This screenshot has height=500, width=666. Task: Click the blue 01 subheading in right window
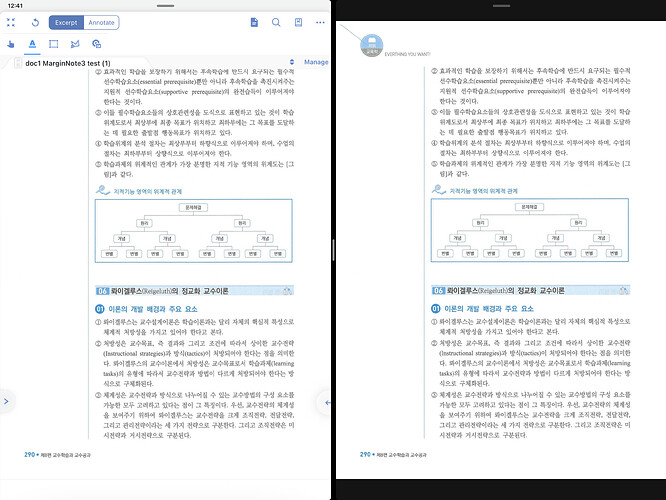pyautogui.click(x=482, y=308)
